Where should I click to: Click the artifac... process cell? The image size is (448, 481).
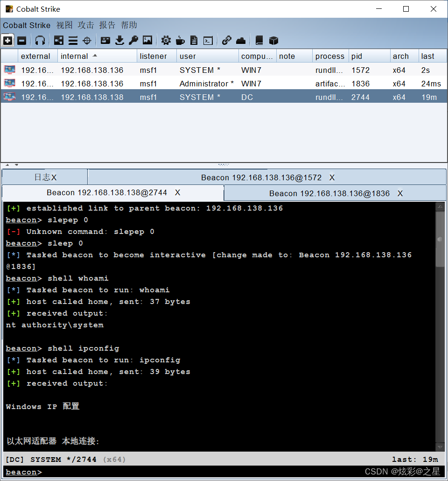point(330,84)
